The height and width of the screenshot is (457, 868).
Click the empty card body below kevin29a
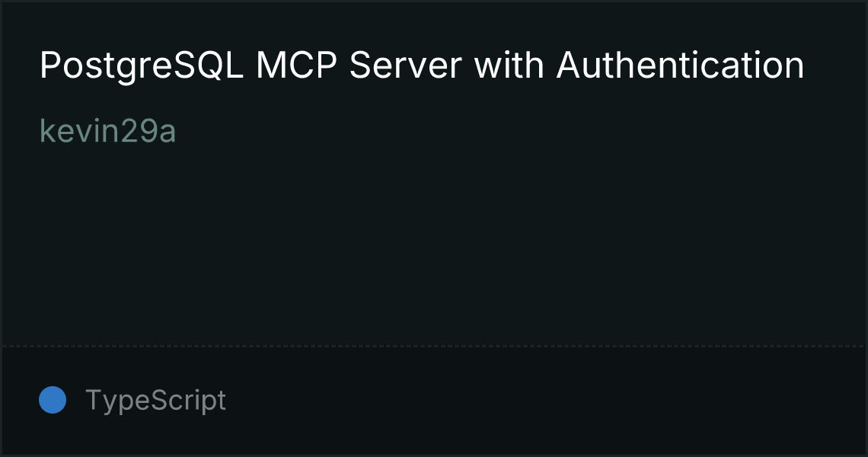click(x=434, y=244)
